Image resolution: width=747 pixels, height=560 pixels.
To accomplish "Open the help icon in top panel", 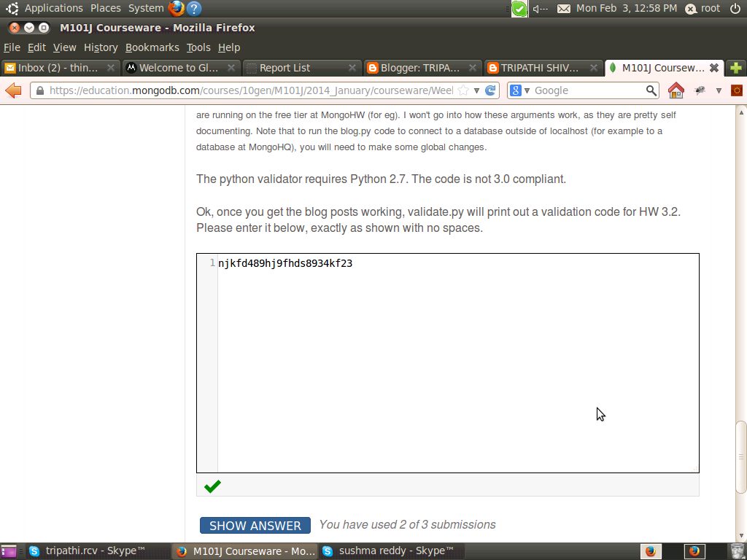I will (194, 8).
